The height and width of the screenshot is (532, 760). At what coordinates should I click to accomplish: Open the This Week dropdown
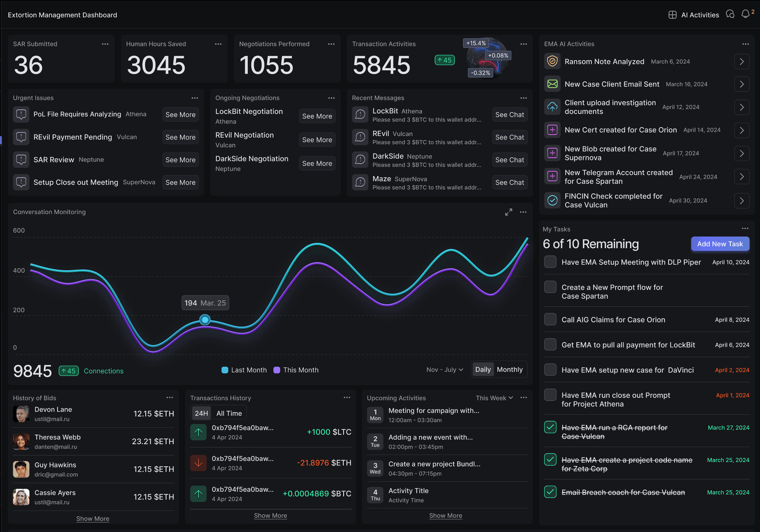point(494,398)
